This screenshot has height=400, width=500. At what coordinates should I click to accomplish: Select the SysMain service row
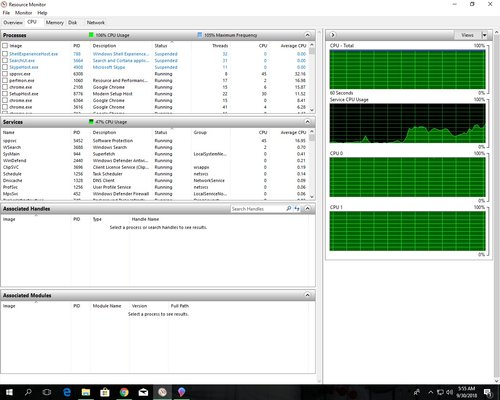point(155,154)
